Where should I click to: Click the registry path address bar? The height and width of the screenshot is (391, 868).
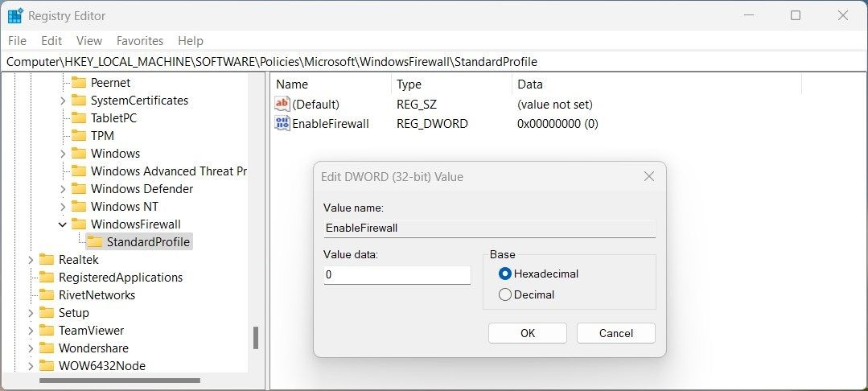click(434, 62)
